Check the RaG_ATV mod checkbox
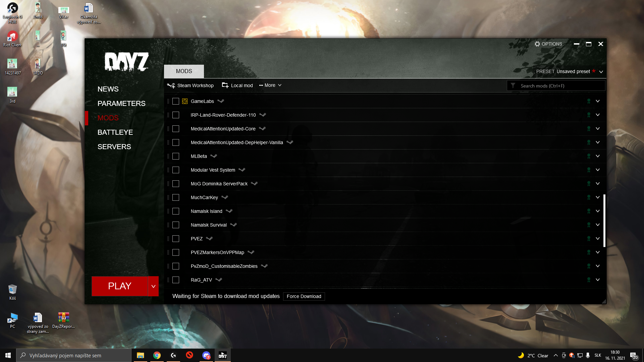This screenshot has width=644, height=362. [x=176, y=280]
